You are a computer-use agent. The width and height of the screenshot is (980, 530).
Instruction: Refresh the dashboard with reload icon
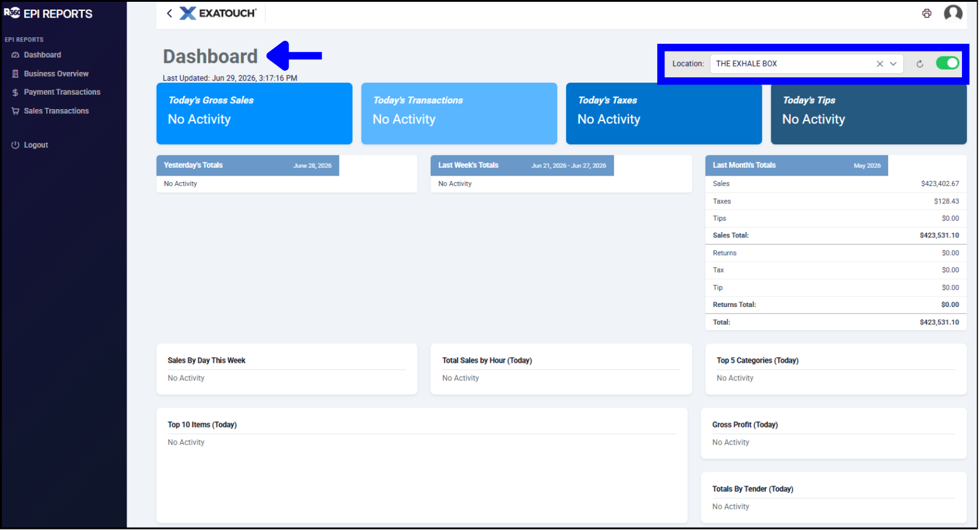pos(920,64)
